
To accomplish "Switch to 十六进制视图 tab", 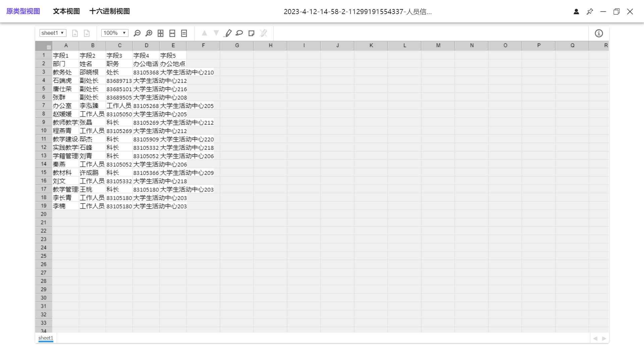I will click(x=110, y=11).
